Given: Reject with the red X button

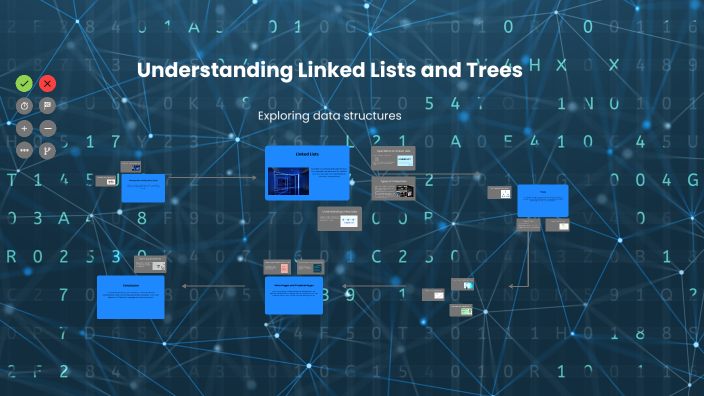Looking at the screenshot, I should click(x=47, y=84).
